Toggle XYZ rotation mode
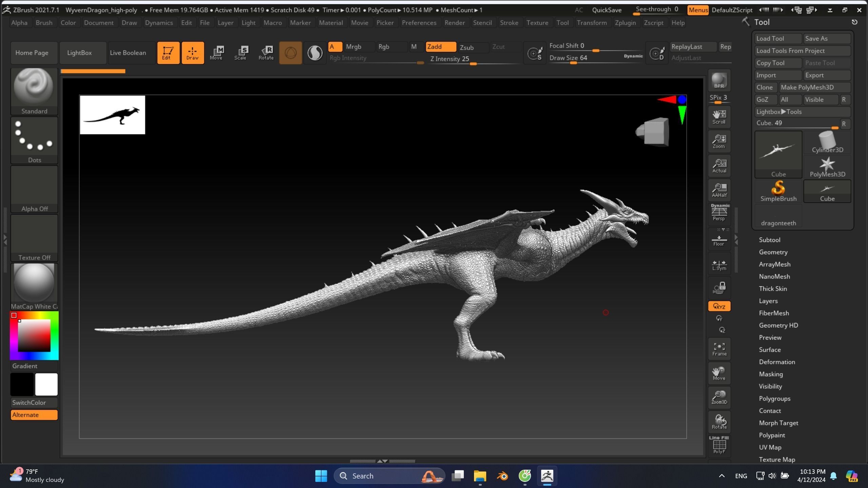This screenshot has height=488, width=868. click(x=719, y=306)
